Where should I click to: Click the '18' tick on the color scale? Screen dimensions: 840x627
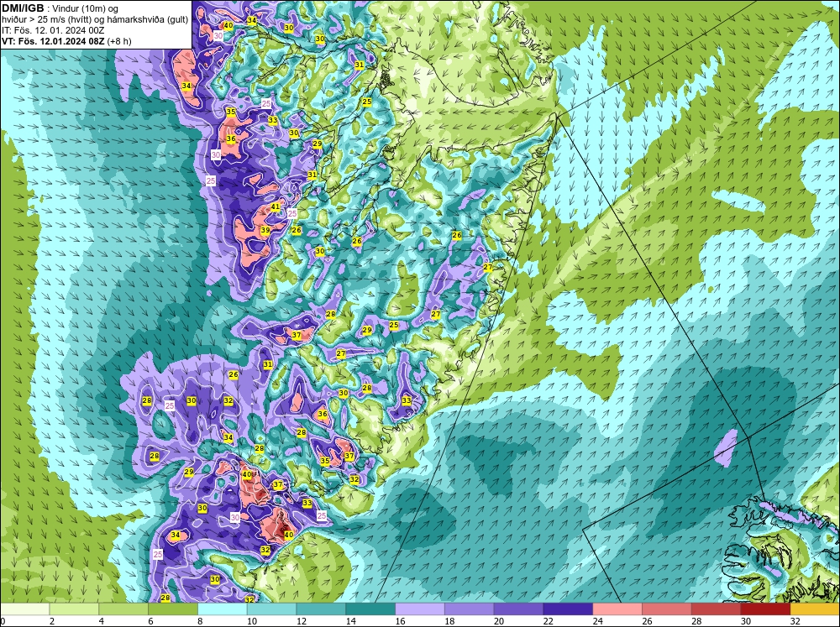[x=449, y=621]
